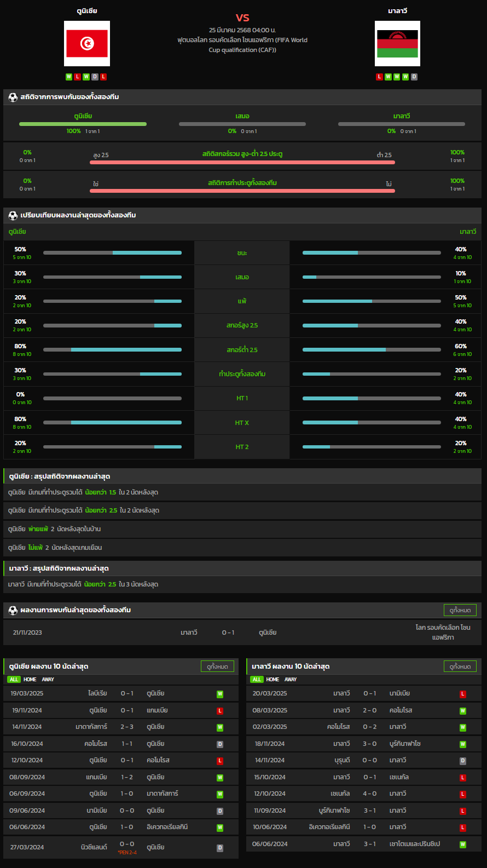Click the D badge for the 14/11/2024 Malawi match
Viewport: 487px width, 868px height.
[463, 761]
